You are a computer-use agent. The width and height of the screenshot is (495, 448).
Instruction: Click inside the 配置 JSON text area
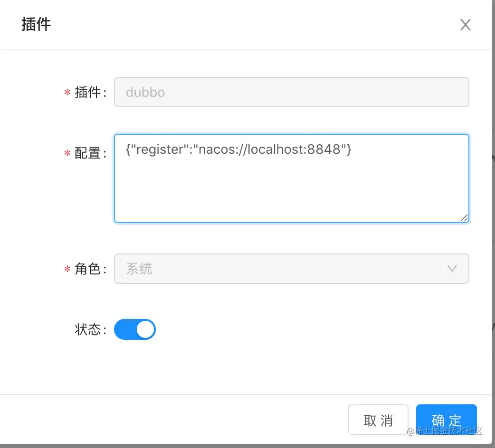point(291,178)
